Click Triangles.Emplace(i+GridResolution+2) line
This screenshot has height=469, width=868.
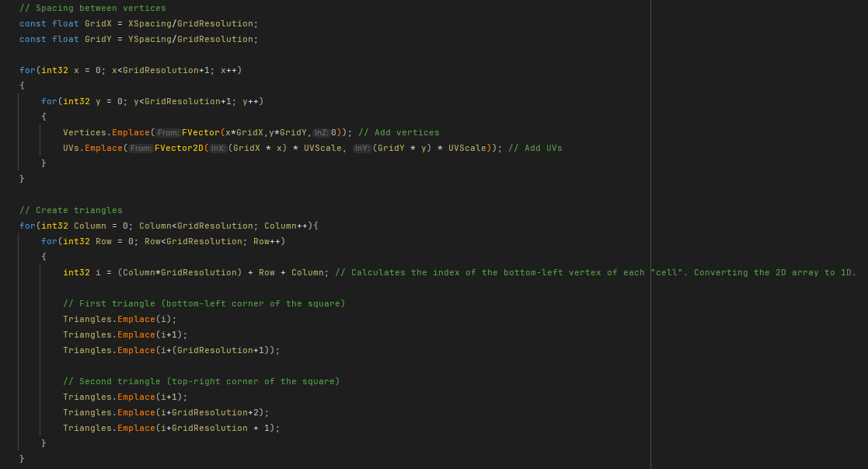(x=166, y=412)
